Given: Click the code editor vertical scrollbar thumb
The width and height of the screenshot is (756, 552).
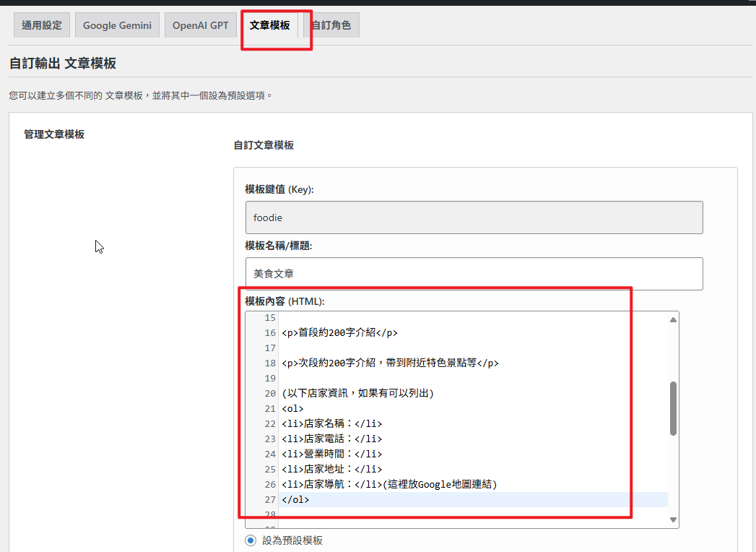Looking at the screenshot, I should pyautogui.click(x=673, y=408).
